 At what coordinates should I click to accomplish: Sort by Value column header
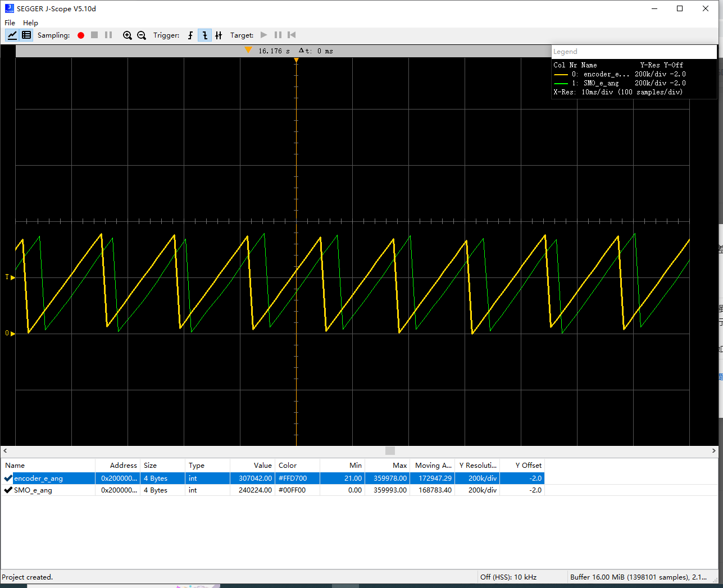(253, 466)
